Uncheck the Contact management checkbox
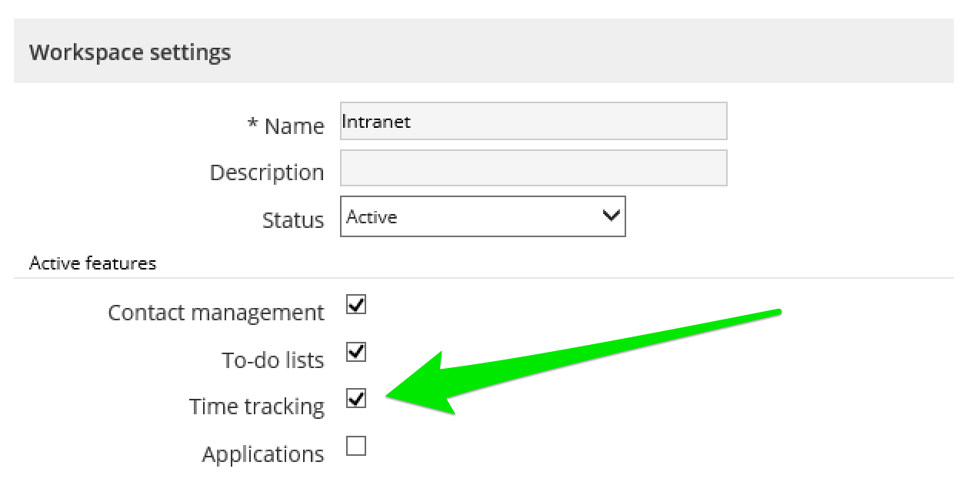980x482 pixels. click(356, 305)
